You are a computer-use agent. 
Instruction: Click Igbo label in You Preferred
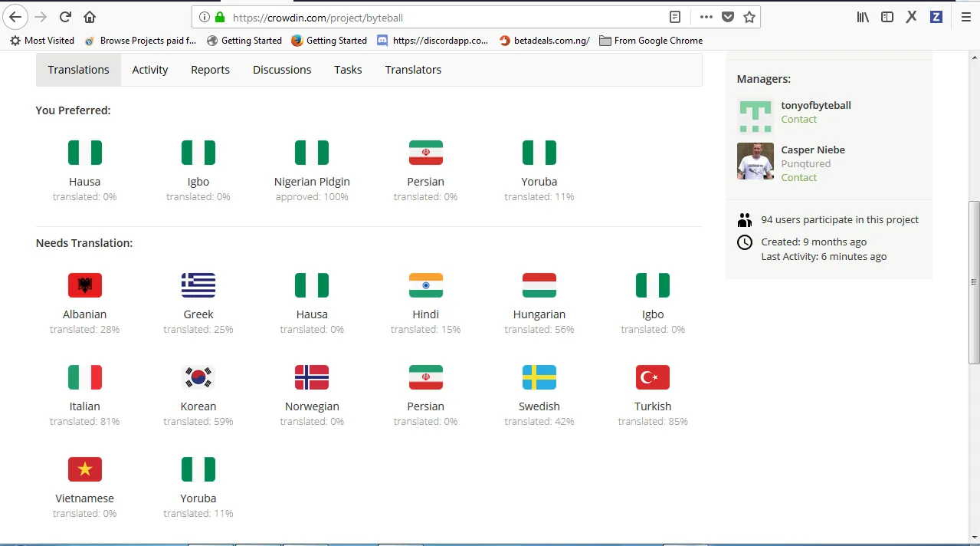click(198, 182)
